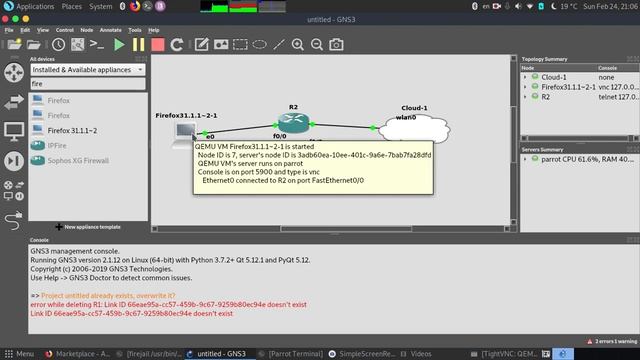
Task: Browse security devices sidebar icon
Action: click(x=14, y=161)
